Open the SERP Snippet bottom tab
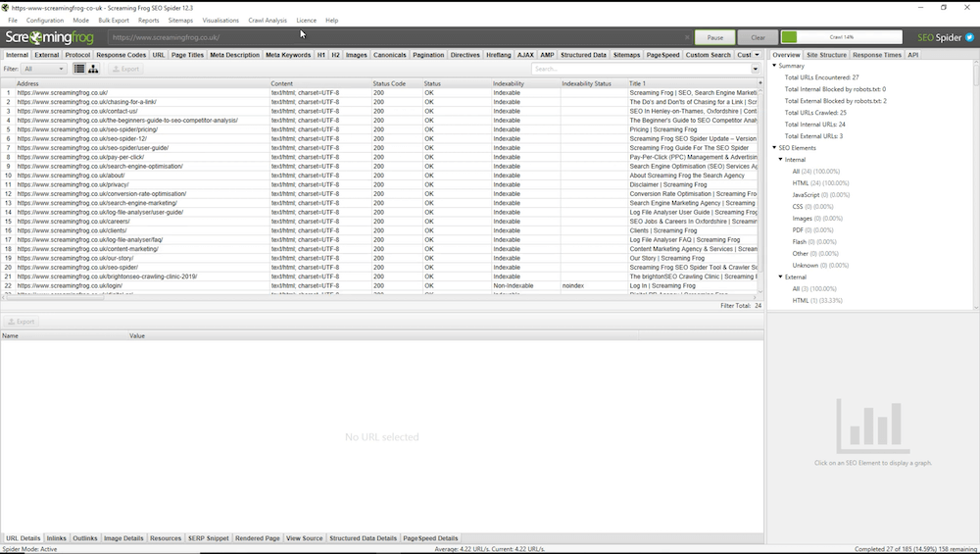Image resolution: width=980 pixels, height=554 pixels. tap(209, 538)
